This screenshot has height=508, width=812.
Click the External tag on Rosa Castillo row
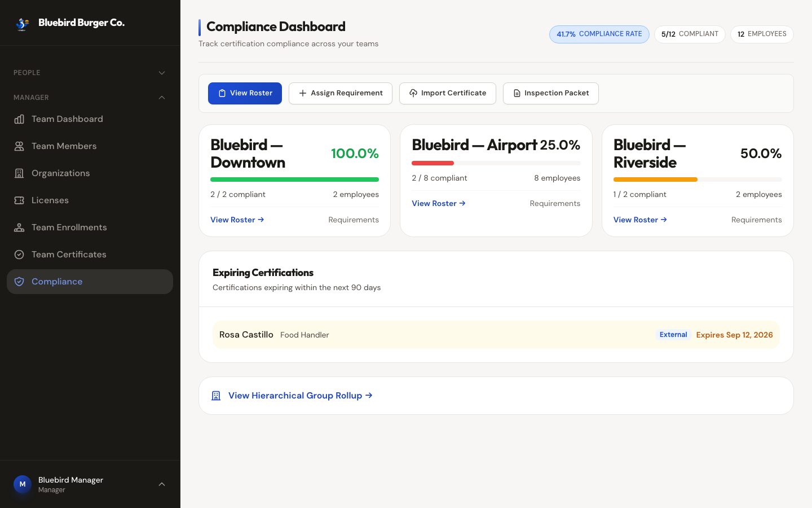click(673, 335)
